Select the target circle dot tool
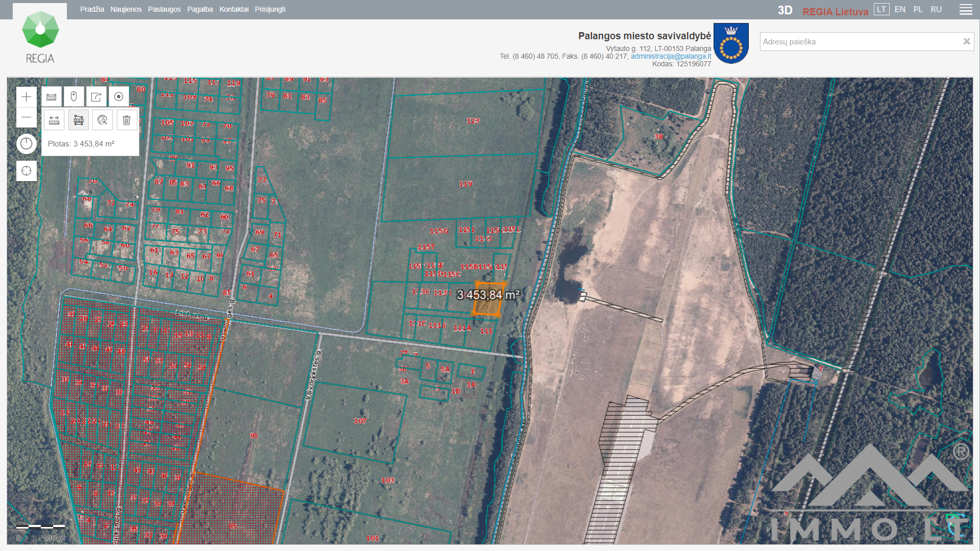The image size is (980, 551). pyautogui.click(x=119, y=96)
